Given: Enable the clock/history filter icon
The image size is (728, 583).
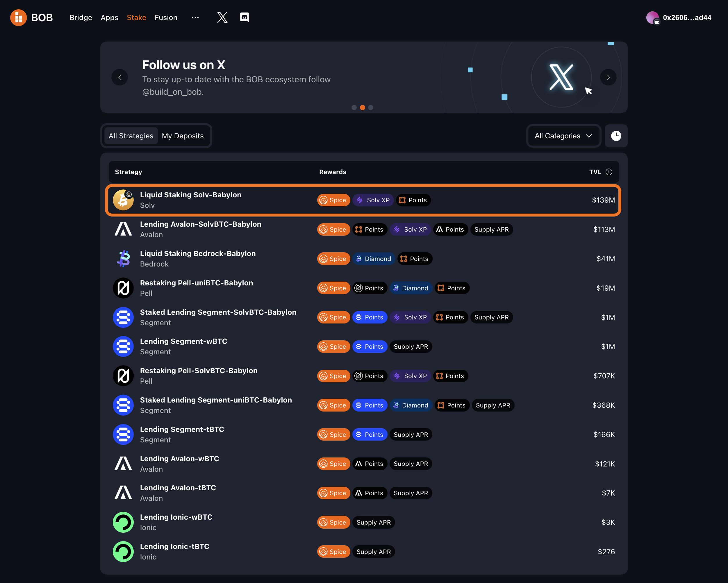Looking at the screenshot, I should [x=616, y=136].
